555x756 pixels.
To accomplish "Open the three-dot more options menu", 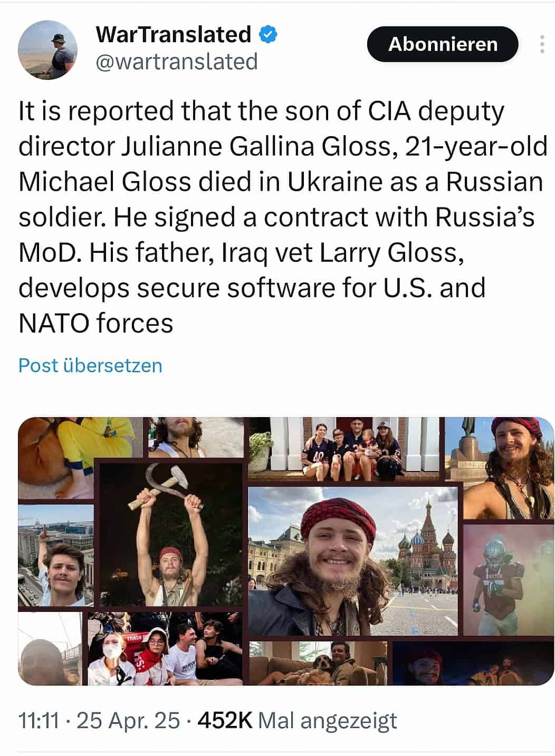I will (x=541, y=44).
